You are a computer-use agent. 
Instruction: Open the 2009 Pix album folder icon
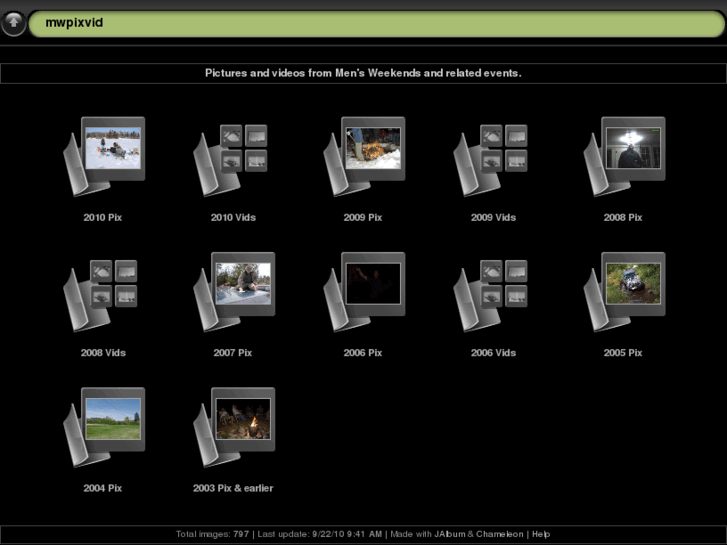[x=364, y=156]
